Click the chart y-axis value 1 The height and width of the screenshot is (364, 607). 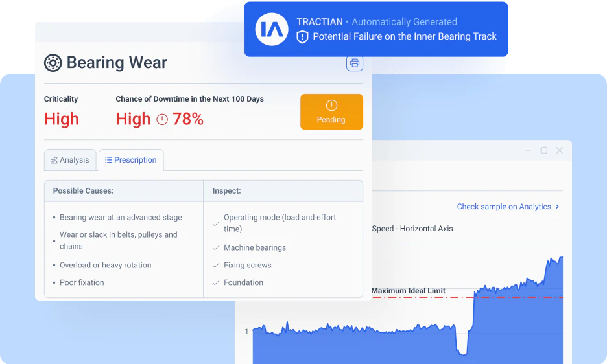point(246,332)
